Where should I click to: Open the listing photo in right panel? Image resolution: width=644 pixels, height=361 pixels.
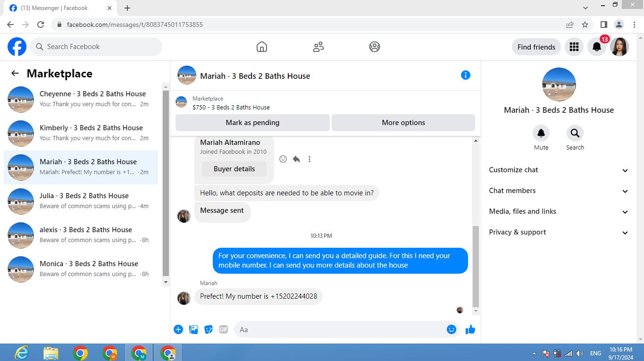click(559, 84)
